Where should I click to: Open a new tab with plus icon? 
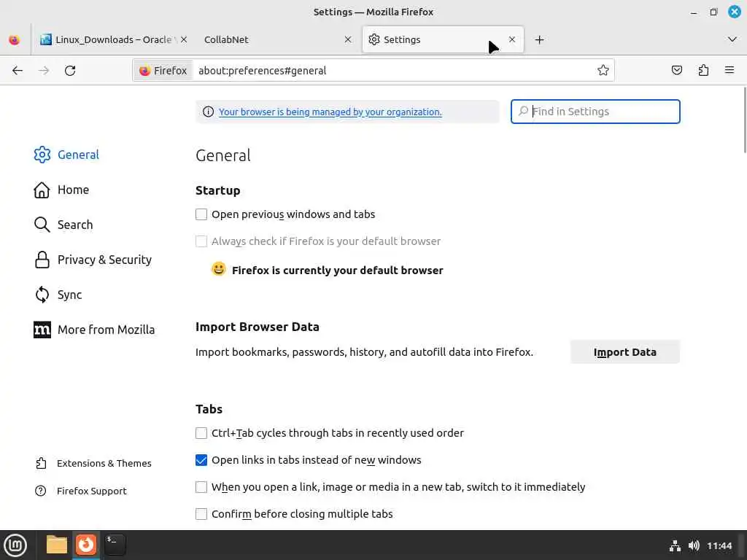pyautogui.click(x=539, y=40)
